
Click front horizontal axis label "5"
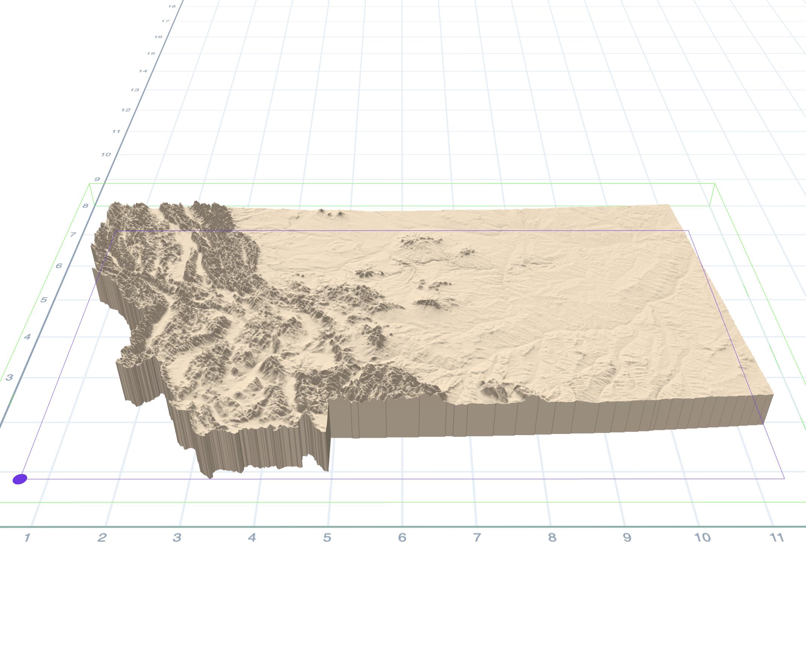327,538
